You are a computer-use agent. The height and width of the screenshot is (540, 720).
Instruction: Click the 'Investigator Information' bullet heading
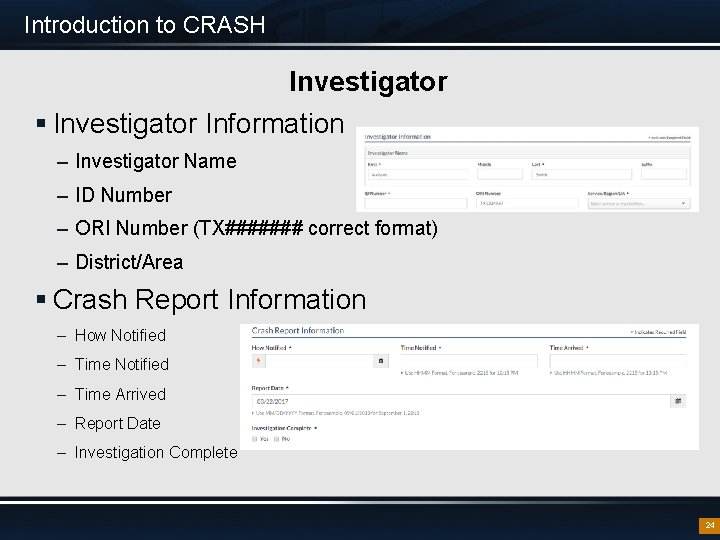[199, 124]
